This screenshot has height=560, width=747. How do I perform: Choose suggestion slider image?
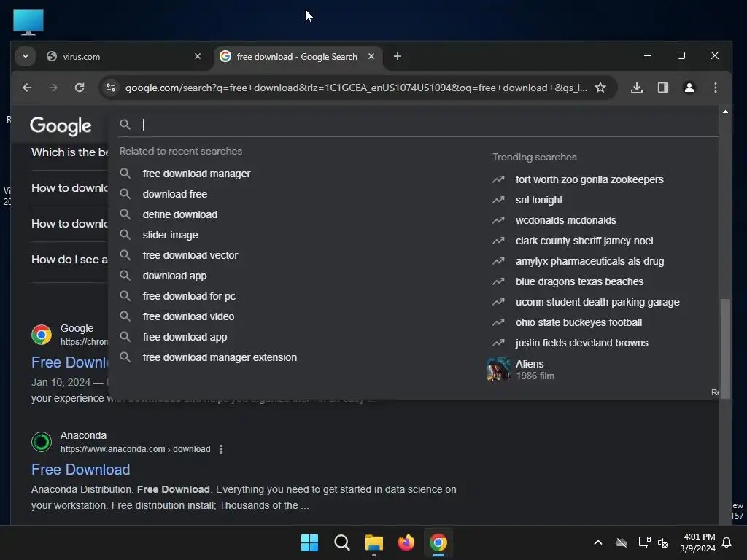pyautogui.click(x=170, y=236)
